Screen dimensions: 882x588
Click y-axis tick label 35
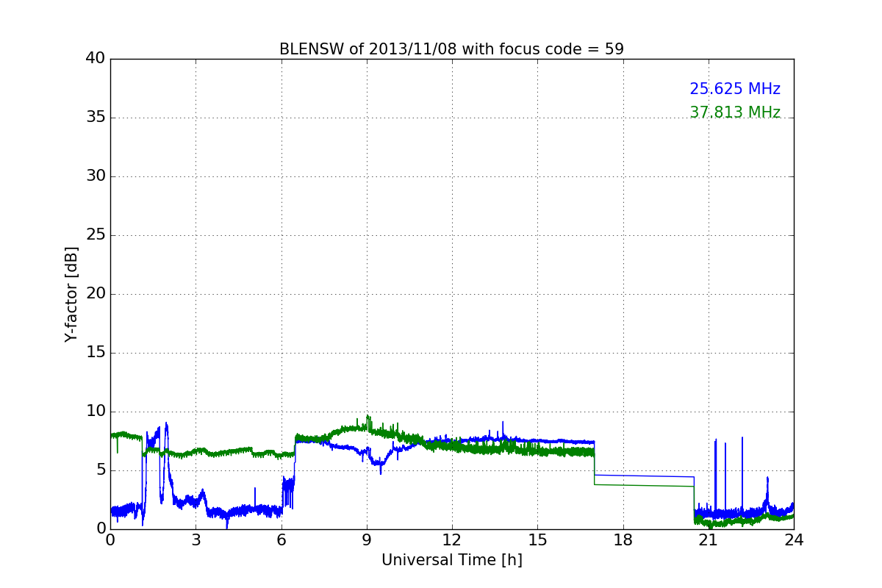pyautogui.click(x=96, y=118)
